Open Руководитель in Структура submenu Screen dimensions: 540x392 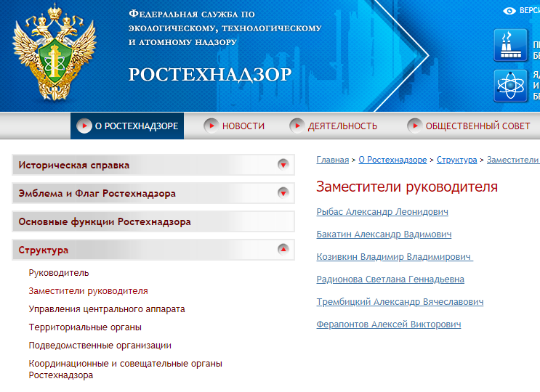[x=59, y=273]
